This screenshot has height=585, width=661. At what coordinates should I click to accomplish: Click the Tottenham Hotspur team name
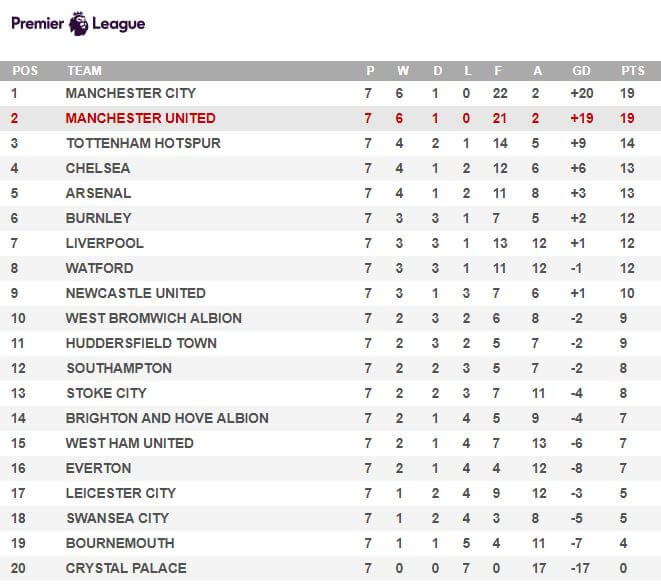[143, 143]
